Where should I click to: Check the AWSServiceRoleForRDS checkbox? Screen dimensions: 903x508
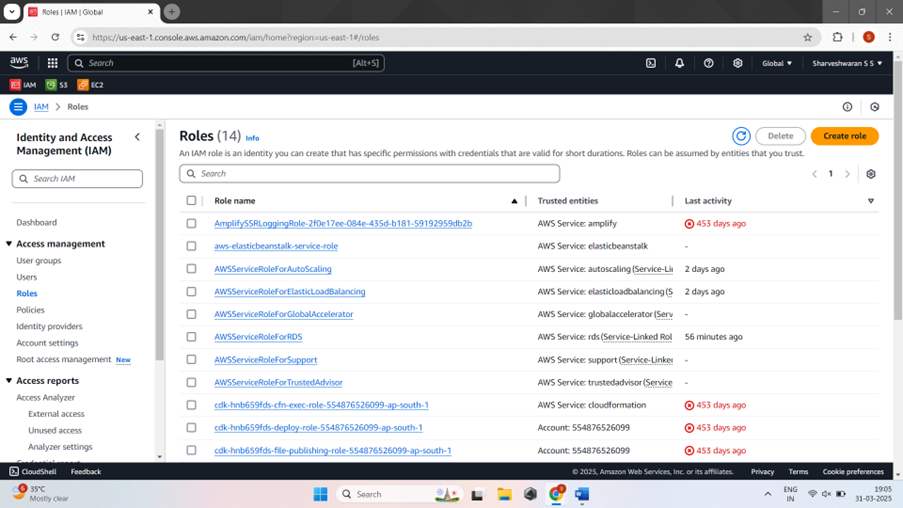pos(191,337)
